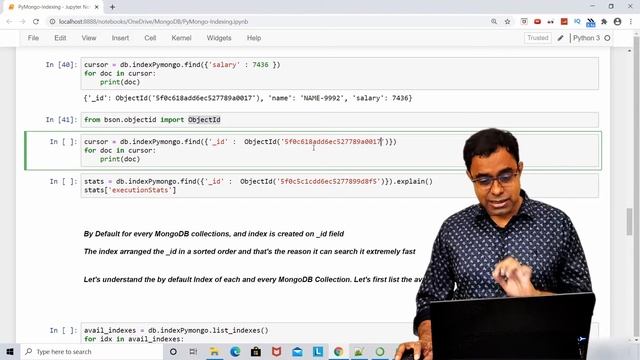This screenshot has width=640, height=360.
Task: Click the 'index arranged the _id in a sorted order' text
Action: point(249,251)
